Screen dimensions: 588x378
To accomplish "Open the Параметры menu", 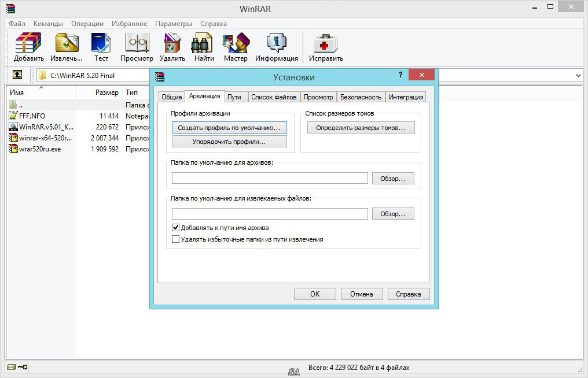I will 173,24.
